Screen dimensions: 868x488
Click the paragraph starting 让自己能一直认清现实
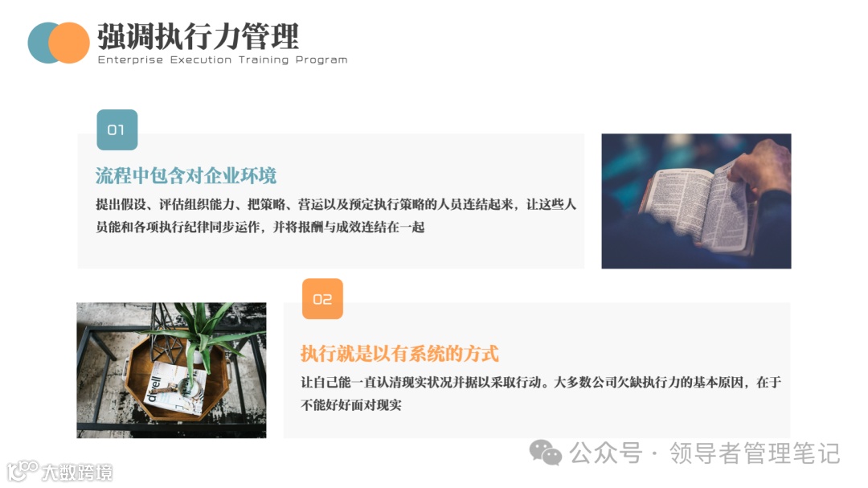[541, 393]
